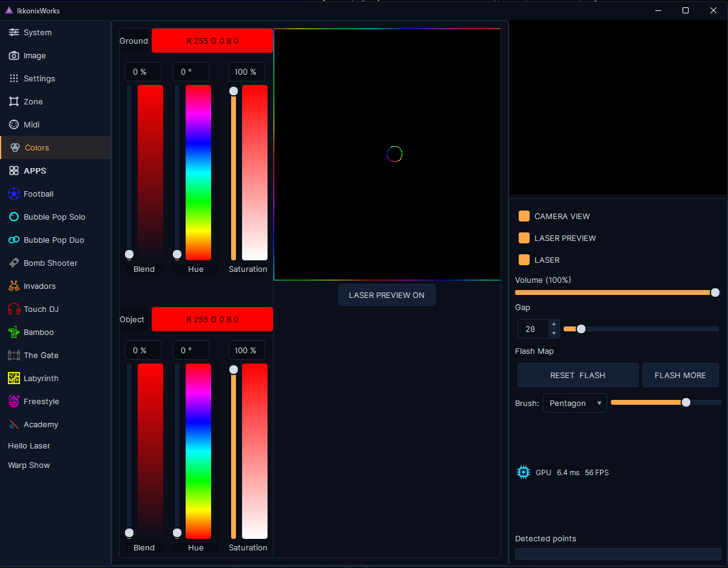
Task: Adjust the Volume slider handle
Action: [x=715, y=292]
